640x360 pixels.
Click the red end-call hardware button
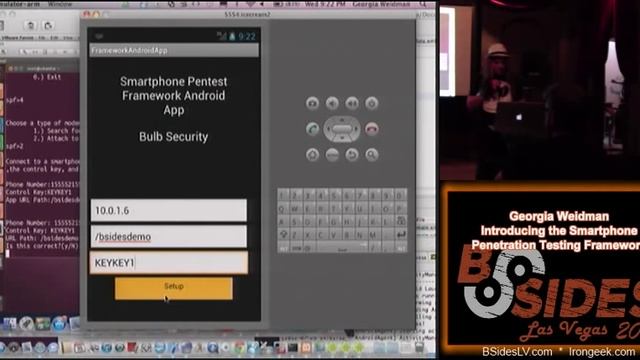pyautogui.click(x=371, y=129)
